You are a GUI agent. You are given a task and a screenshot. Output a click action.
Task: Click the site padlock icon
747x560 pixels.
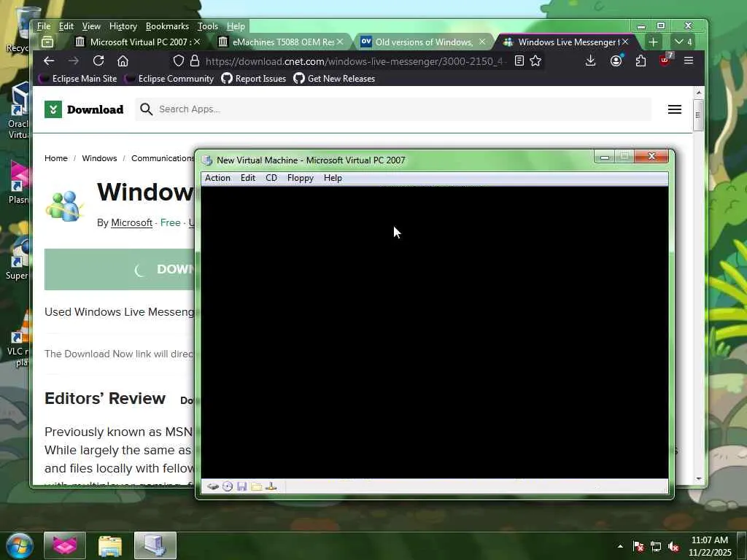pos(194,61)
